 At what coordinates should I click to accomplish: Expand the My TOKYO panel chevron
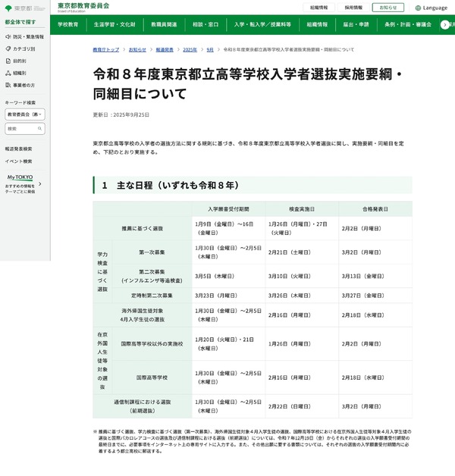39,184
